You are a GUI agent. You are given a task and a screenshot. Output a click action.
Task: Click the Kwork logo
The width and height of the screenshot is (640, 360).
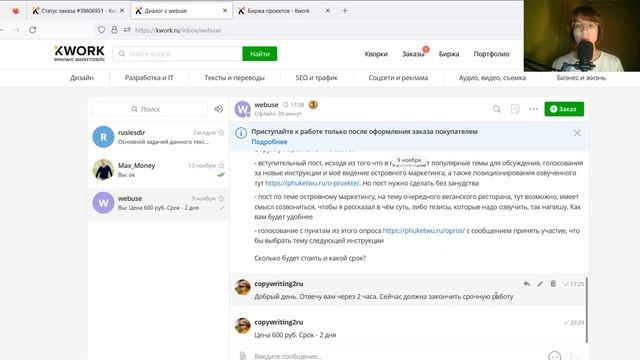[80, 53]
